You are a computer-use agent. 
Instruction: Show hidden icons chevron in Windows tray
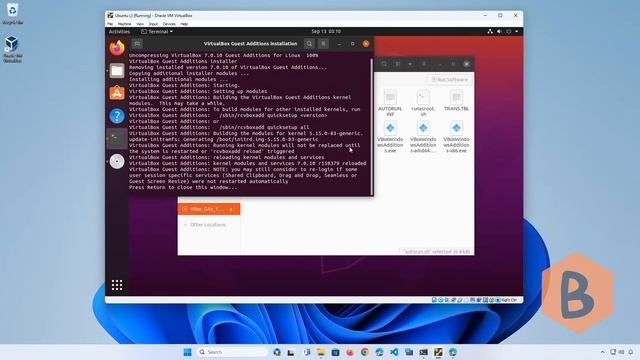[602, 352]
